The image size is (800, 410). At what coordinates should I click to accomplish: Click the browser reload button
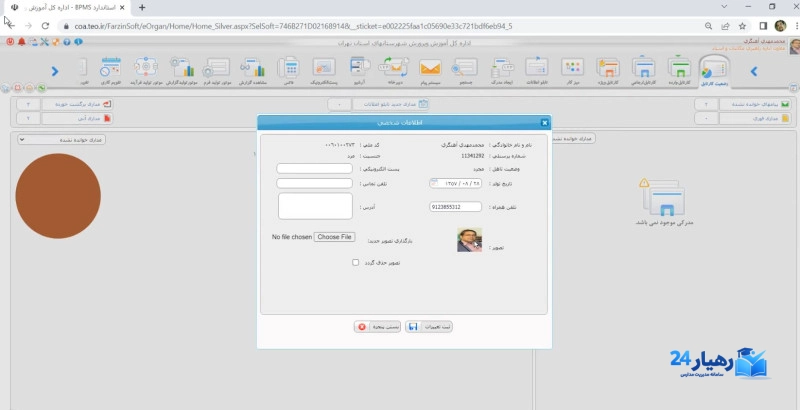tap(45, 25)
